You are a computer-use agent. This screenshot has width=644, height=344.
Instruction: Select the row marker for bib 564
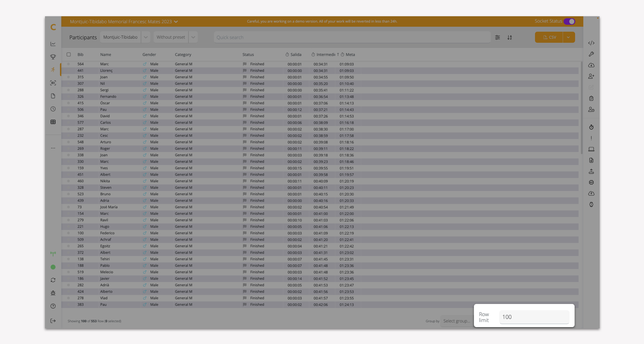(68, 64)
